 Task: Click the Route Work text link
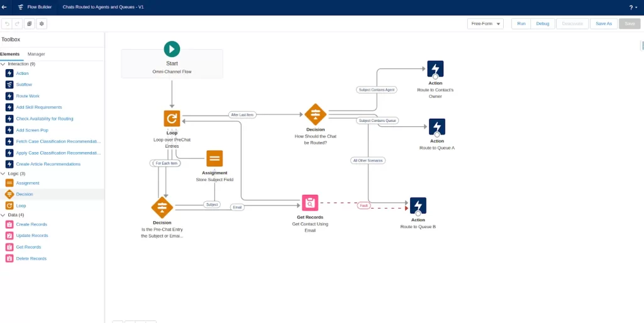28,96
